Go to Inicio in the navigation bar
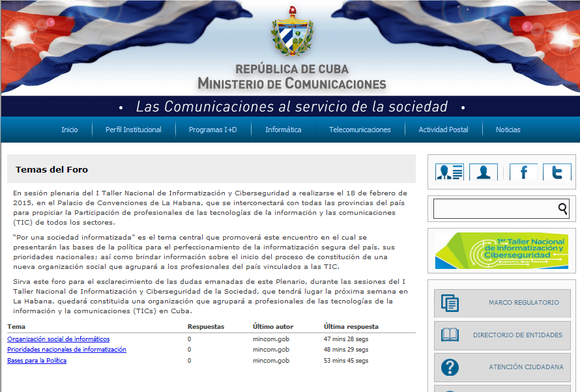Image resolution: width=580 pixels, height=392 pixels. pyautogui.click(x=70, y=130)
